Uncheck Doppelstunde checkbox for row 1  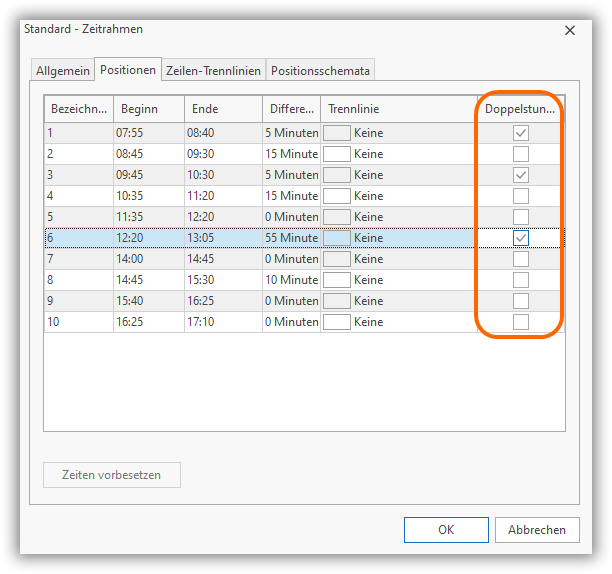click(520, 133)
